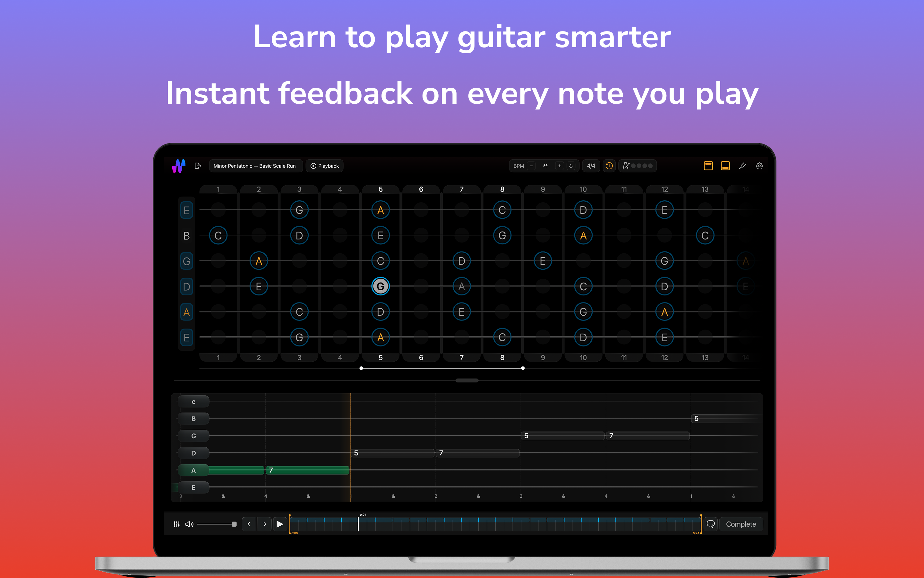Select the green A string tab label
This screenshot has width=924, height=578.
click(x=193, y=470)
